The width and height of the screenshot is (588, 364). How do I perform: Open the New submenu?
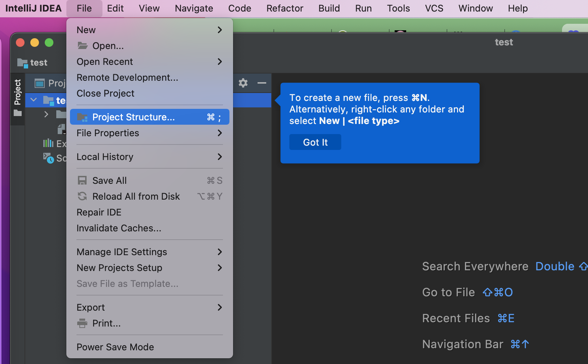click(150, 30)
